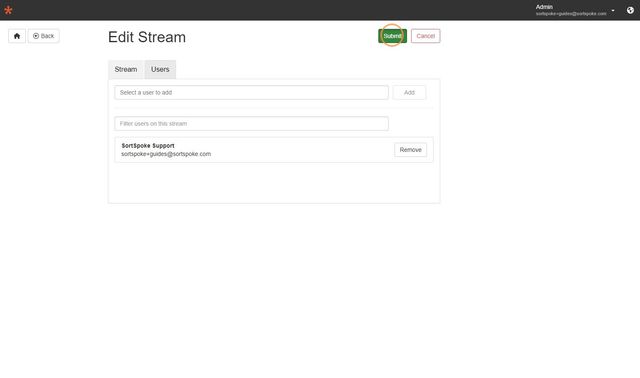Click the orange asterisk SortSpoke logo
This screenshot has width=640, height=378.
[8, 10]
